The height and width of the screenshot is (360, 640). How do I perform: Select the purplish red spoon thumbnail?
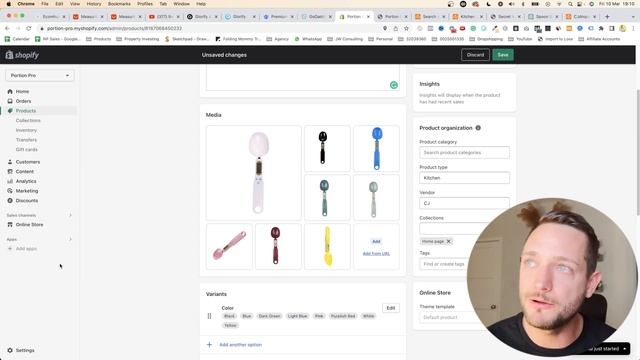pos(278,247)
